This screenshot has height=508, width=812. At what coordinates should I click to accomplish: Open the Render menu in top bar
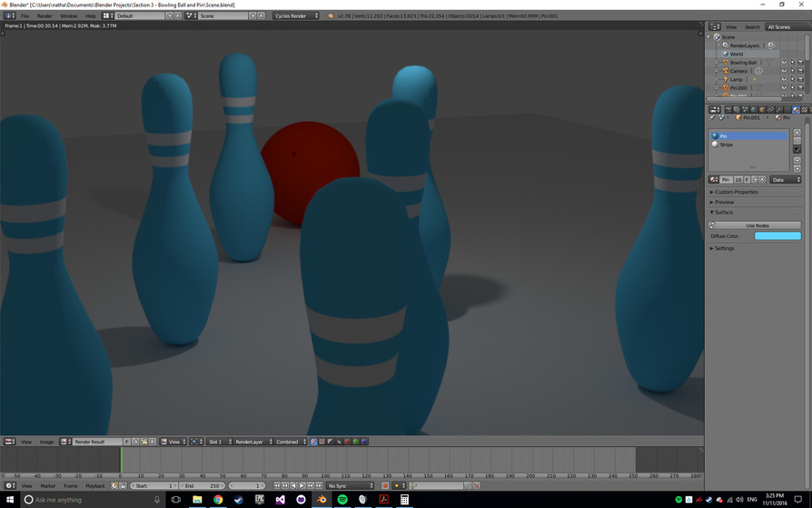pos(45,15)
